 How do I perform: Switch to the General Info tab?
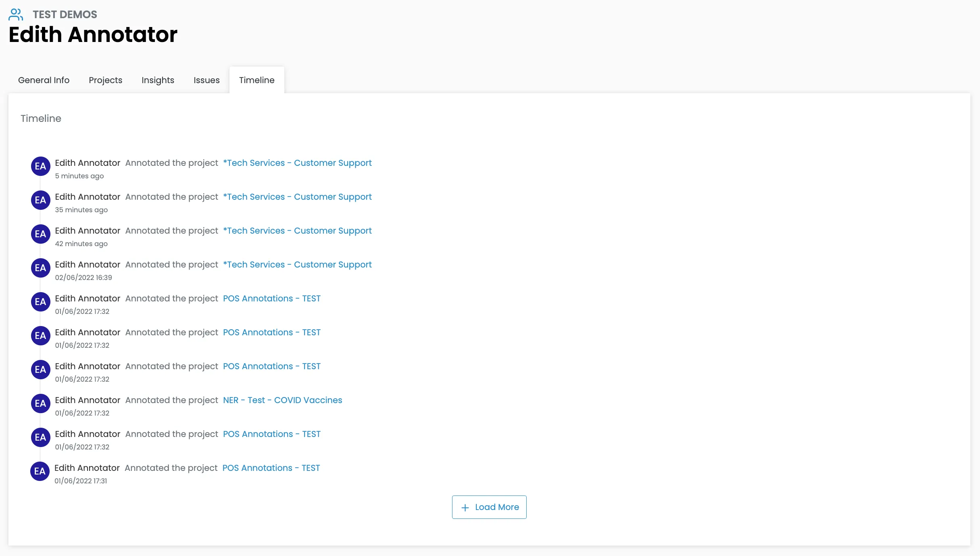(44, 80)
